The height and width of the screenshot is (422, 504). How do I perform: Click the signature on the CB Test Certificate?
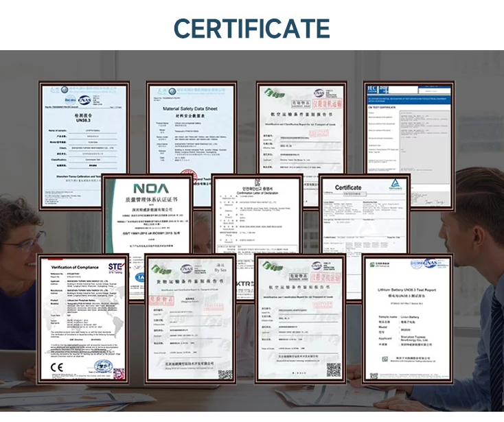[x=434, y=202]
